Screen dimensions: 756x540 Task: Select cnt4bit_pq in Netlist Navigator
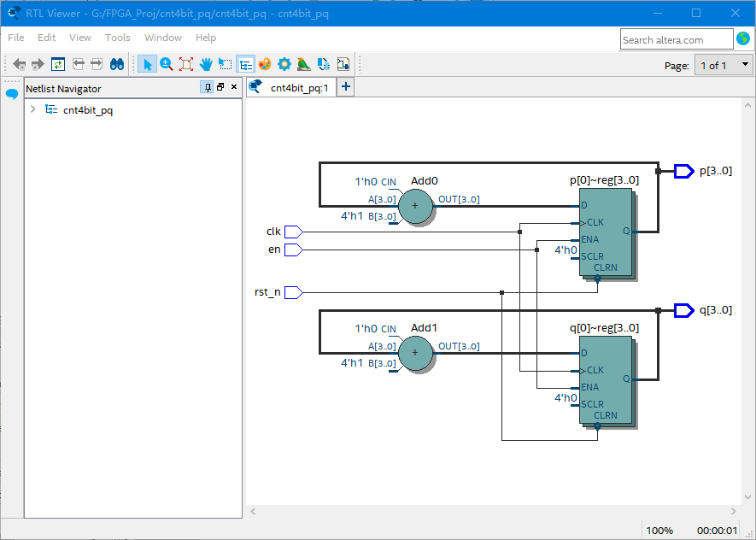coord(88,110)
